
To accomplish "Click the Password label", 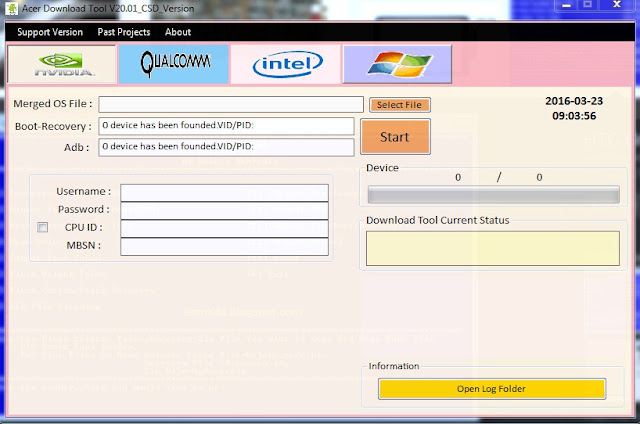I will tap(84, 209).
